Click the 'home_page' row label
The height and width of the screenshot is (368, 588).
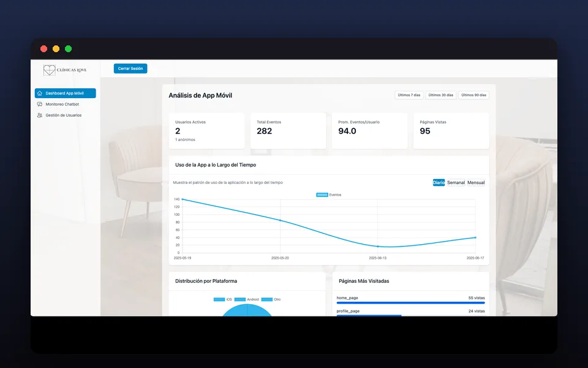(347, 298)
